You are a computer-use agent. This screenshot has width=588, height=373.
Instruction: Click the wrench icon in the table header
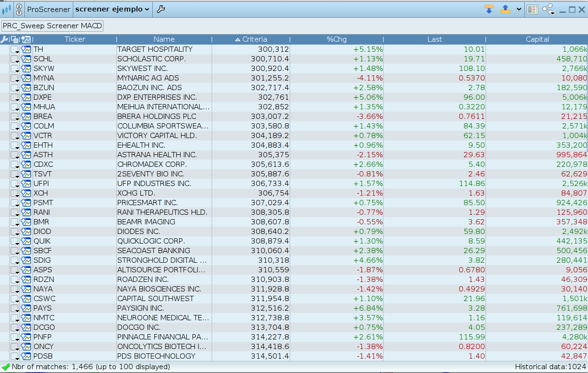click(x=4, y=39)
